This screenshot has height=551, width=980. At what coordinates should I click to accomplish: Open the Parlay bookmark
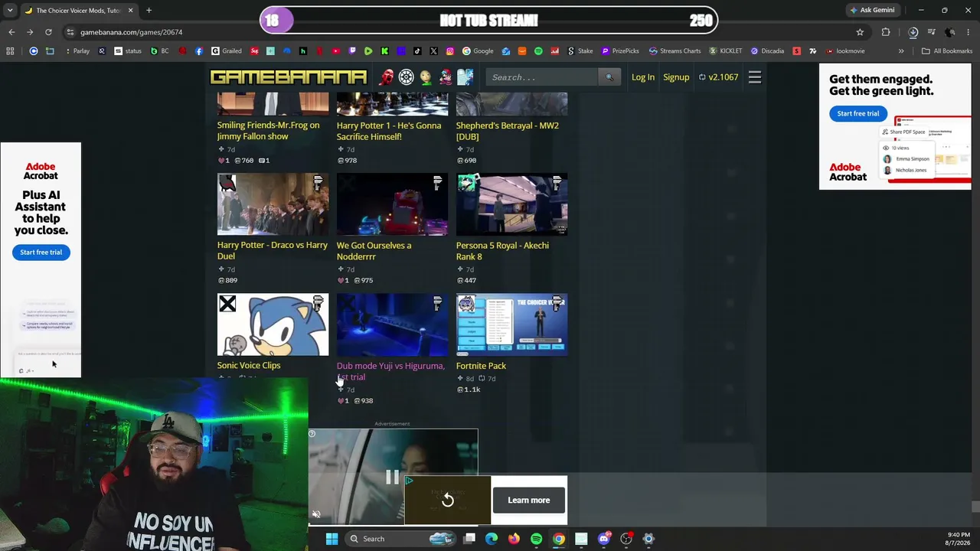tap(76, 51)
